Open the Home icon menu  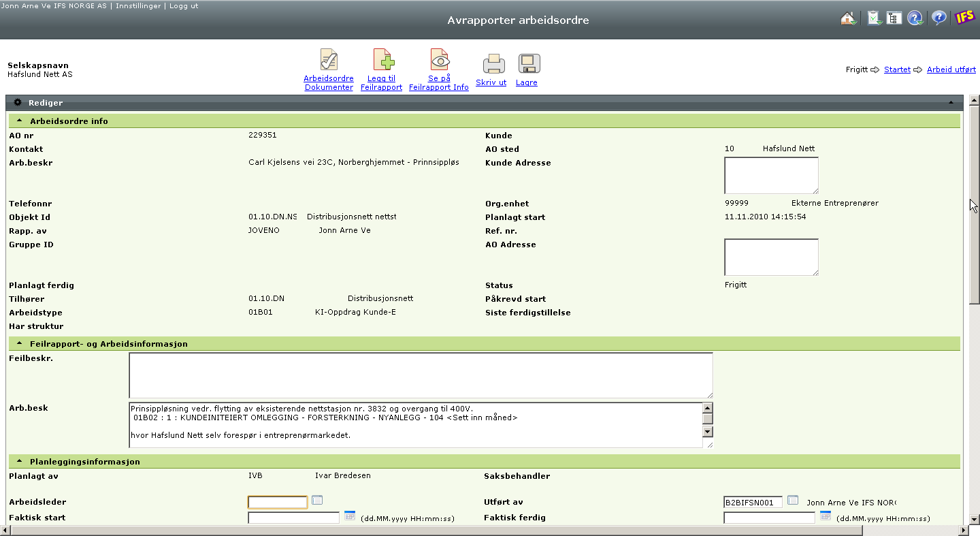[849, 18]
